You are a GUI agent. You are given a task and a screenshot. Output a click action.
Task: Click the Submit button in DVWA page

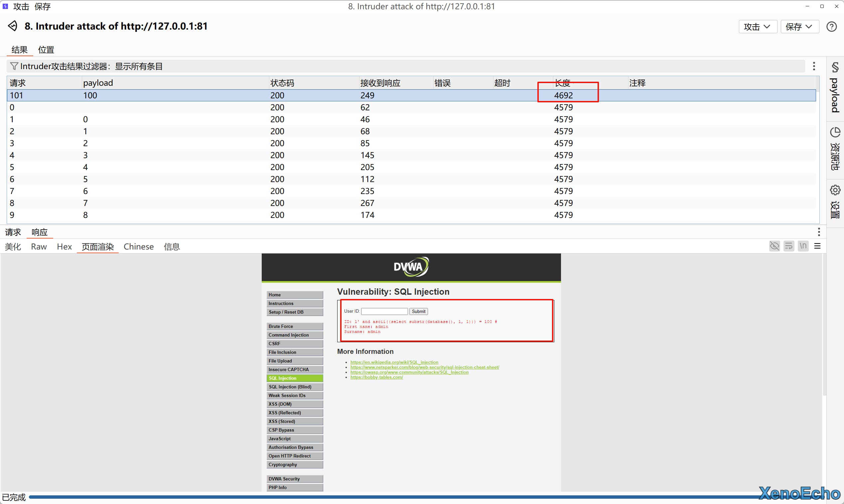coord(418,311)
